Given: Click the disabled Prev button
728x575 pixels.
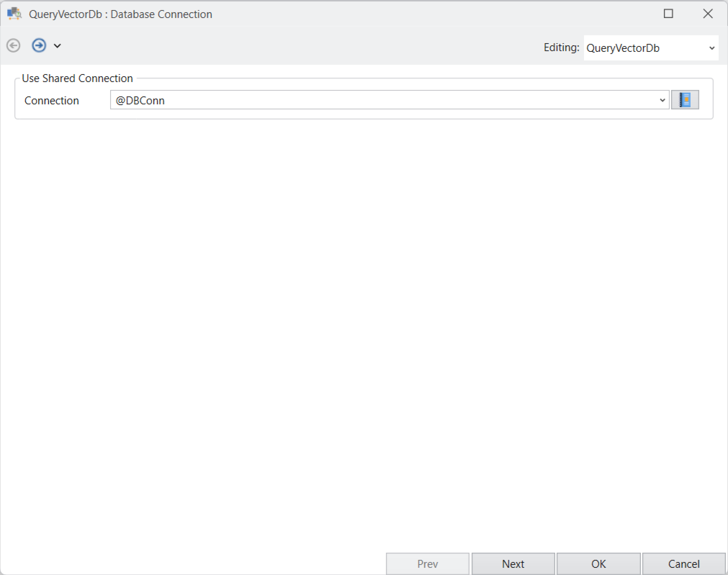Looking at the screenshot, I should coord(427,563).
